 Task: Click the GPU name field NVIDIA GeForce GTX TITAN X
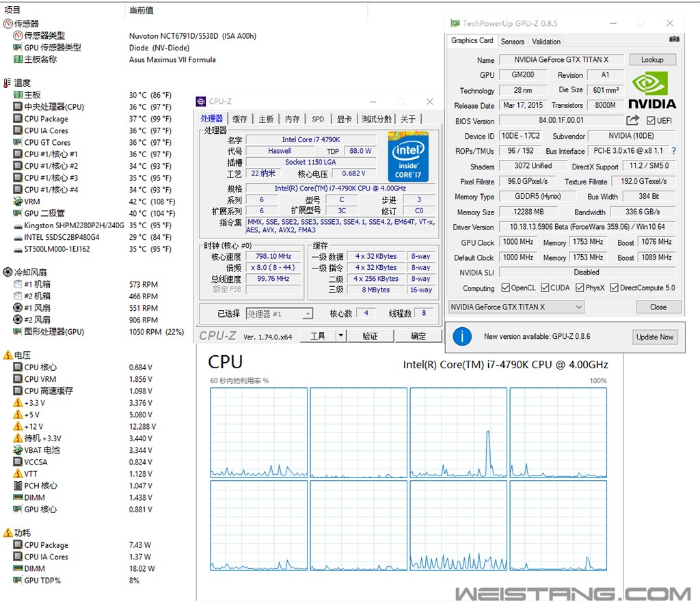561,60
